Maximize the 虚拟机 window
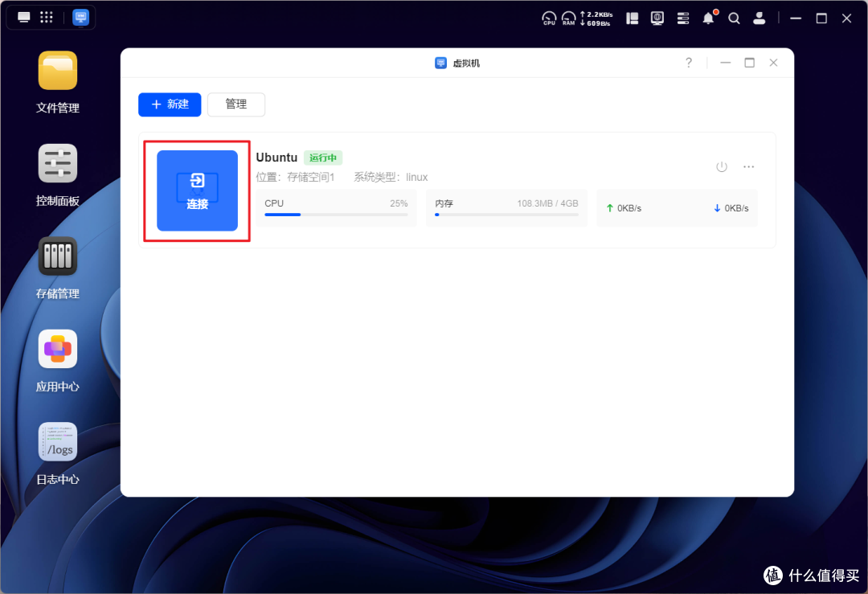Image resolution: width=868 pixels, height=594 pixels. coord(750,63)
